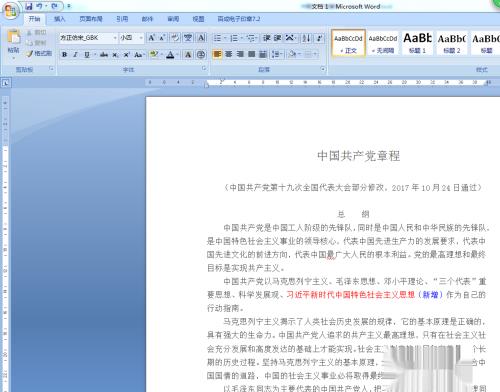Open the font size dropdown 小四
This screenshot has height=392, width=500.
tap(132, 38)
